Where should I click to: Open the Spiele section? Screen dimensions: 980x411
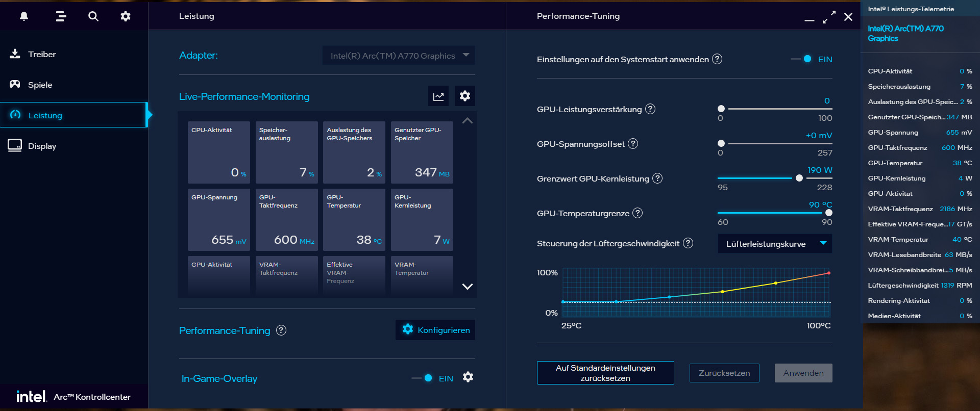coord(74,85)
